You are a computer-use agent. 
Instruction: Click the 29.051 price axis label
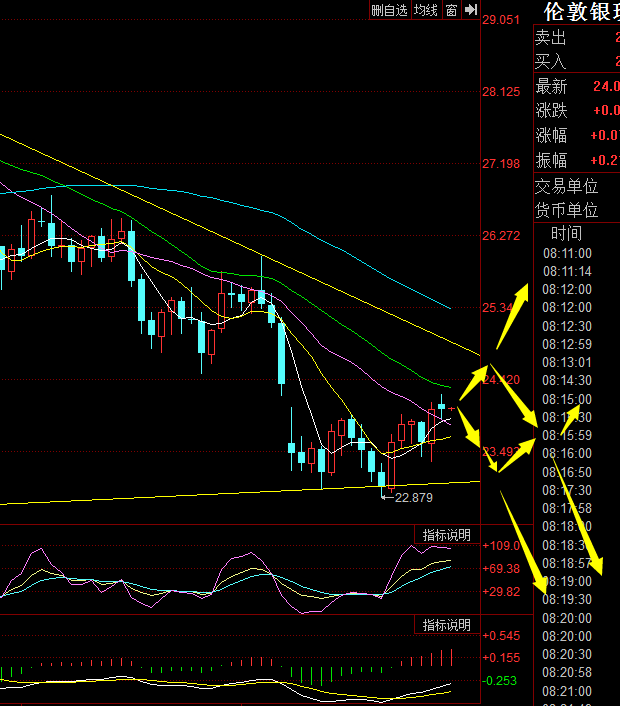tap(501, 20)
